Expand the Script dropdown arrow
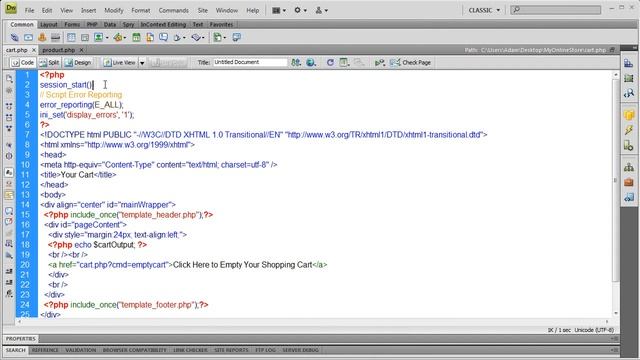The width and height of the screenshot is (640, 360). pos(203,38)
